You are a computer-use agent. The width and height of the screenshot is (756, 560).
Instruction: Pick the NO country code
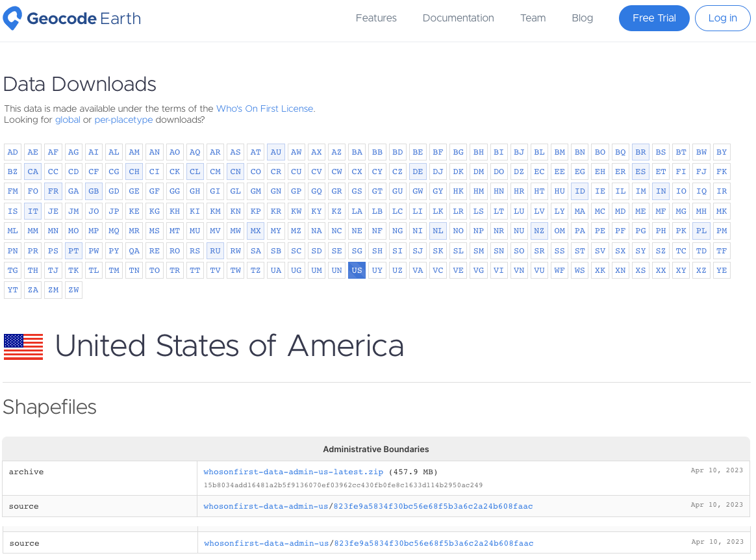point(458,231)
